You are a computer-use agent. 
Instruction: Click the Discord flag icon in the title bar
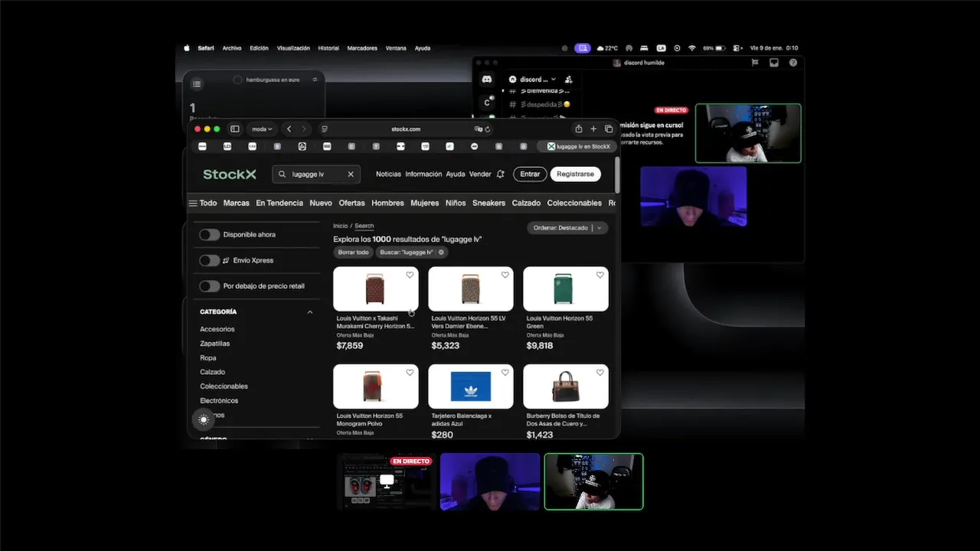click(x=755, y=63)
